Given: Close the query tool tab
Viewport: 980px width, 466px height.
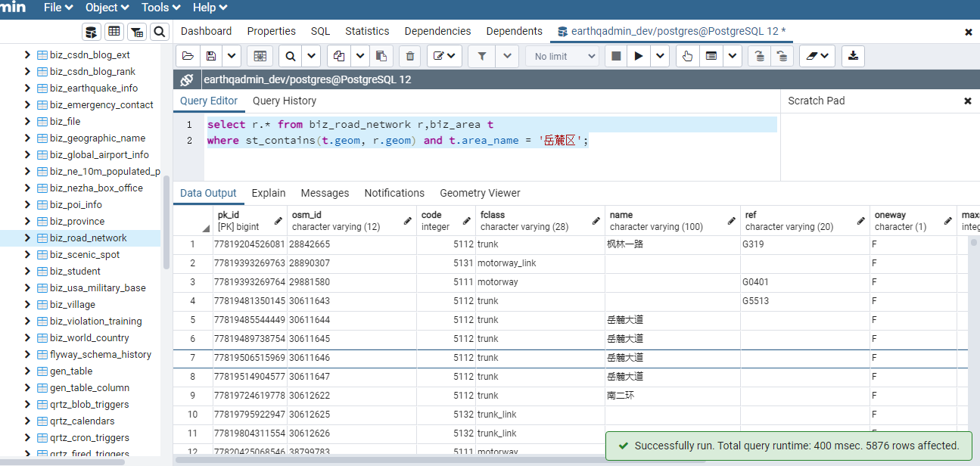Looking at the screenshot, I should click(x=968, y=32).
